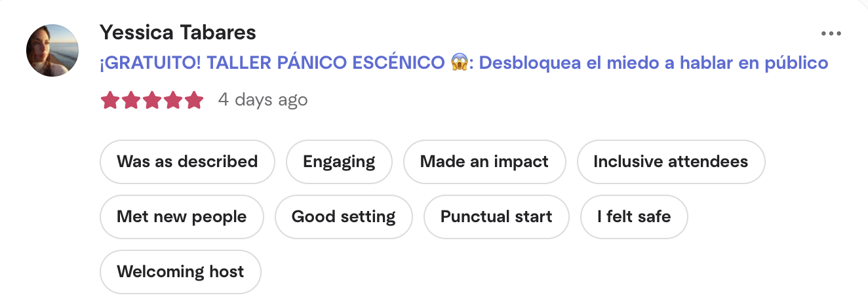Select the "Engaging" tag chip
868x308 pixels.
339,162
